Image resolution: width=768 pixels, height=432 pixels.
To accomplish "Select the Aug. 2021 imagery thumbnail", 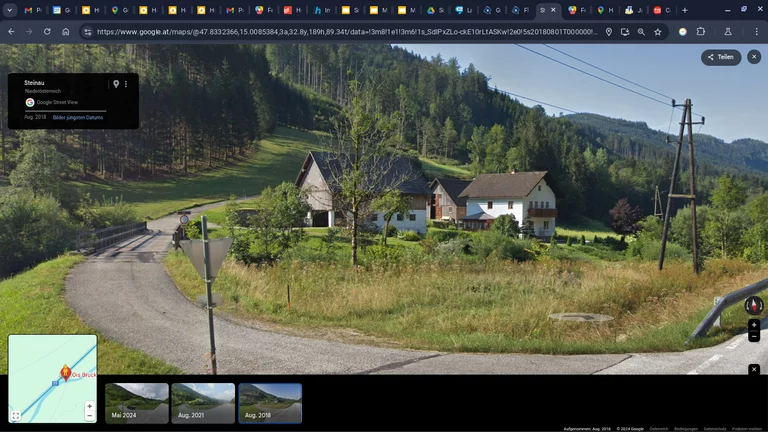I will click(x=203, y=402).
